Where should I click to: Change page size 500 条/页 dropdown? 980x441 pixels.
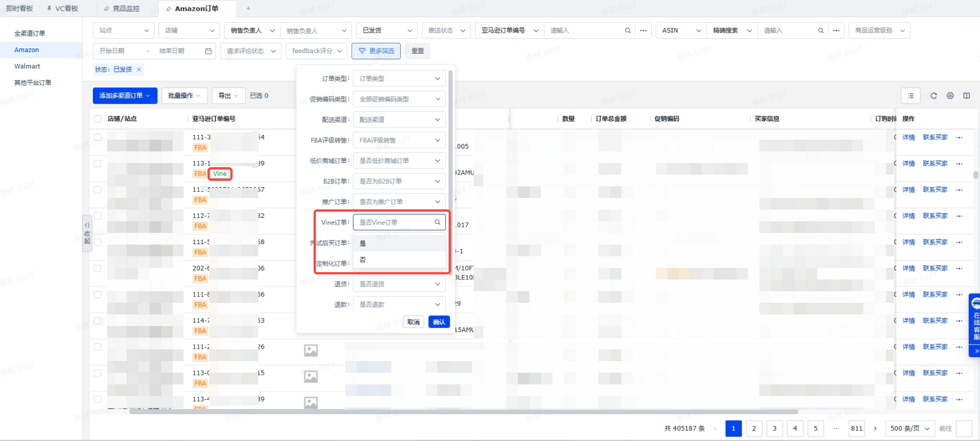tap(910, 428)
